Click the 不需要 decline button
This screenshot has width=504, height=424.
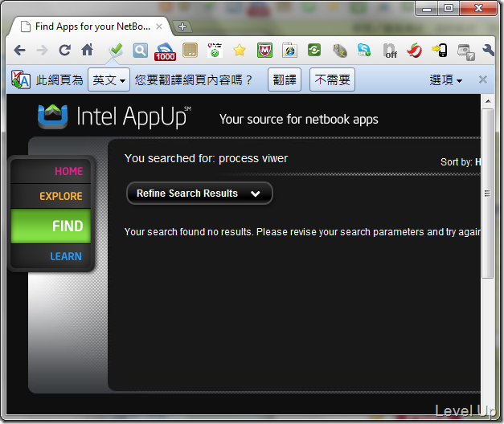[x=332, y=79]
